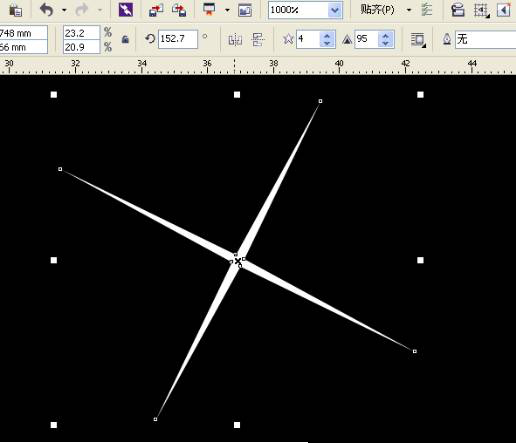
Task: Decrease star points with the down stepper
Action: [x=327, y=43]
